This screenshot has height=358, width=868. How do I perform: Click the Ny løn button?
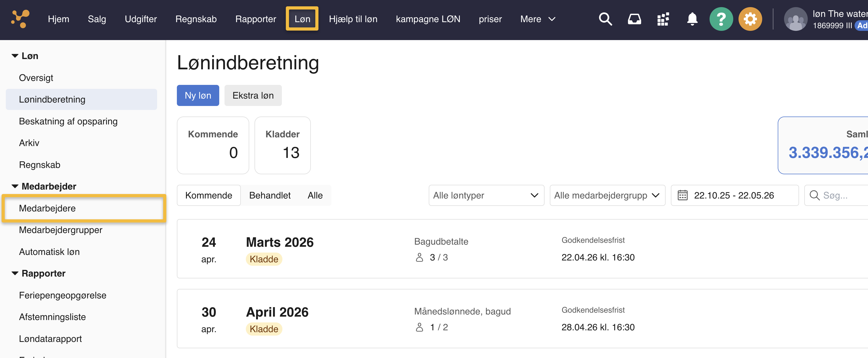(x=198, y=95)
